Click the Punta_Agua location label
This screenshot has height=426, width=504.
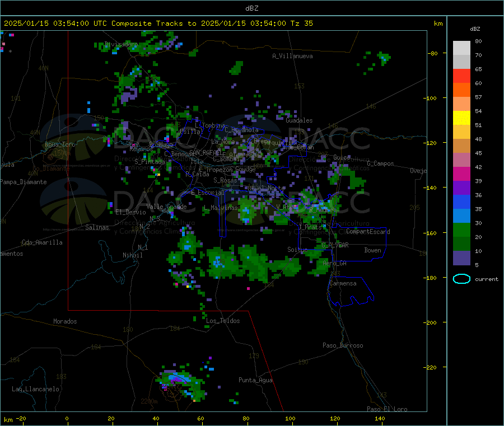coord(255,380)
